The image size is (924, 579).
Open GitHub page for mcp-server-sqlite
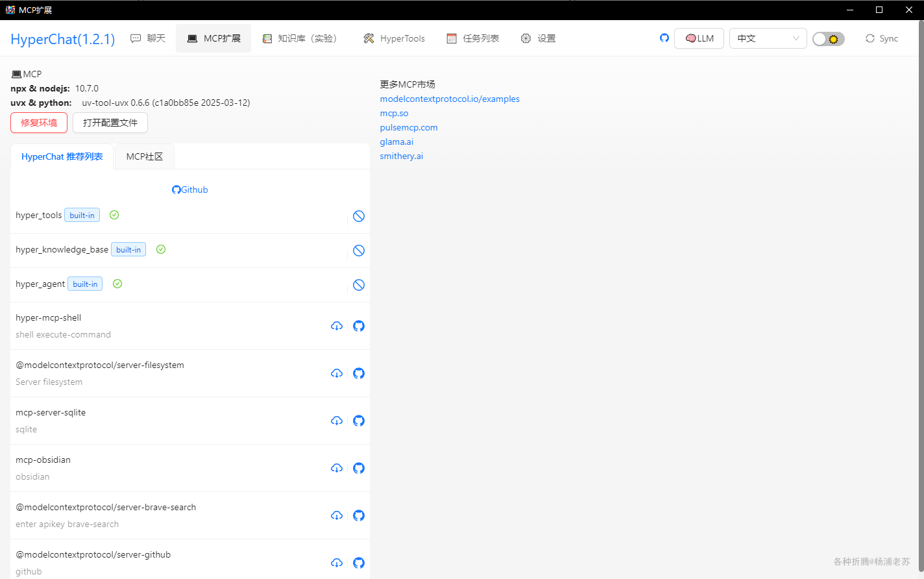tap(359, 421)
